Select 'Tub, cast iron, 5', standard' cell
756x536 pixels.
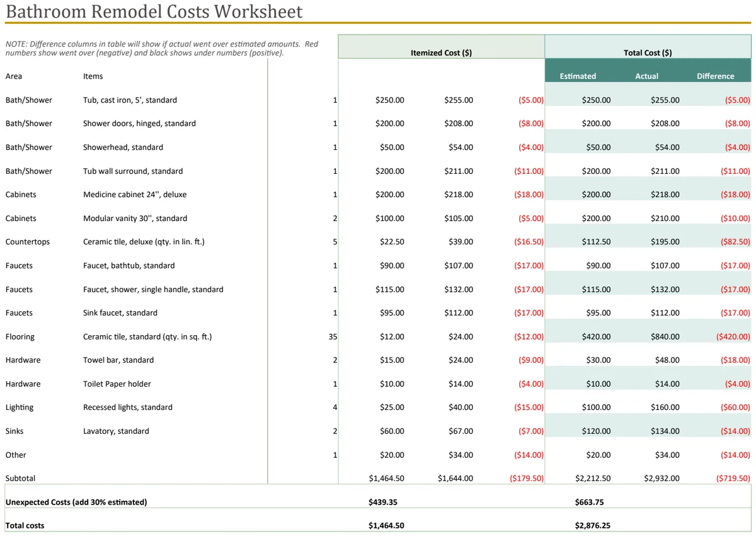click(x=130, y=100)
